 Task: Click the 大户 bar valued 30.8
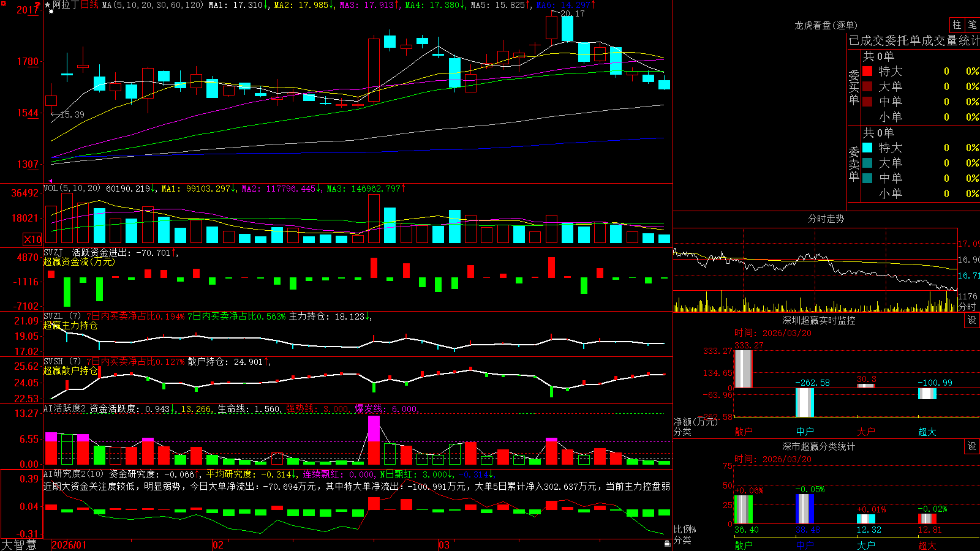pos(866,386)
